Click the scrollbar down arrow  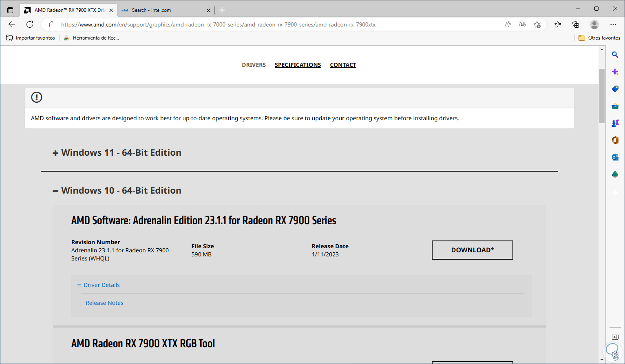pyautogui.click(x=602, y=360)
